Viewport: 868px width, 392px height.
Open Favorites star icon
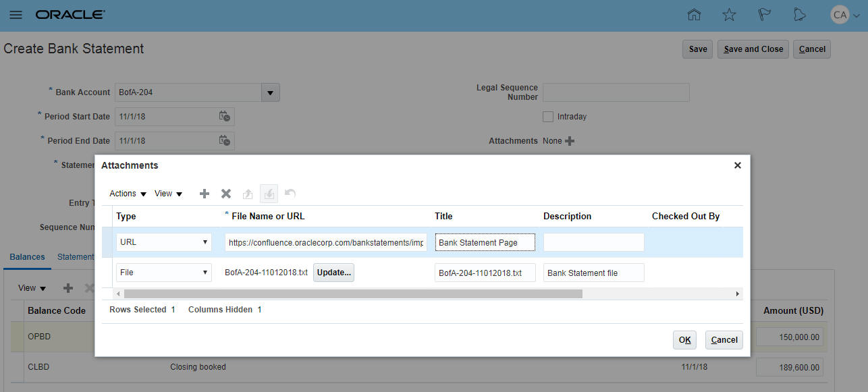(x=729, y=15)
